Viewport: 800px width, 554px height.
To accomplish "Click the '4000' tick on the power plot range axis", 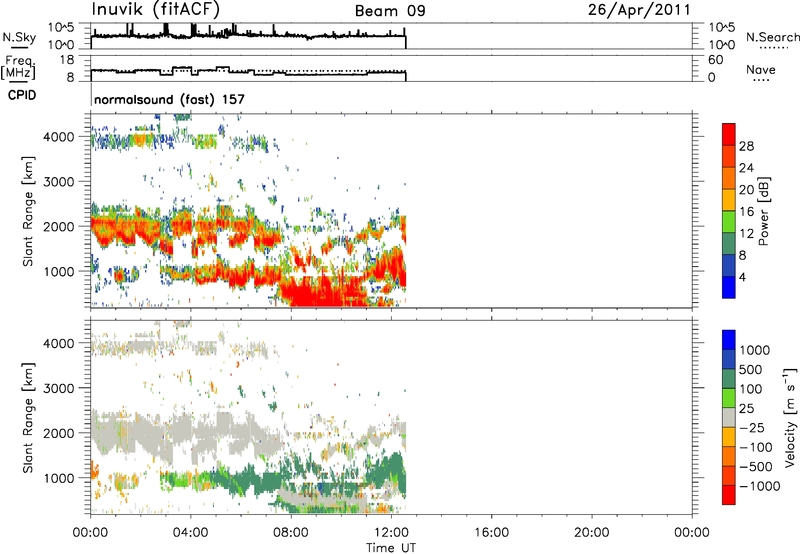I will 59,137.
